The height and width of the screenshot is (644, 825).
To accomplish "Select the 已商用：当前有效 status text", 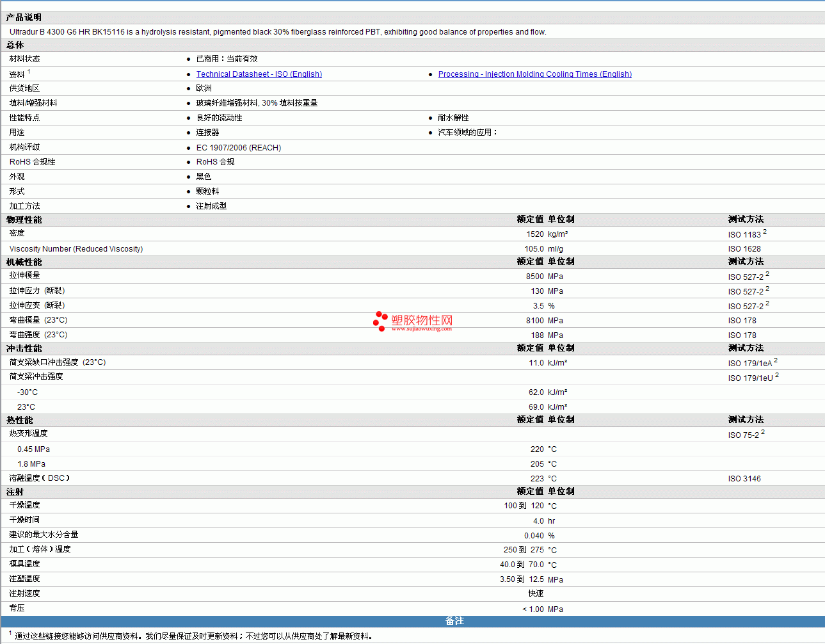I will [x=227, y=59].
